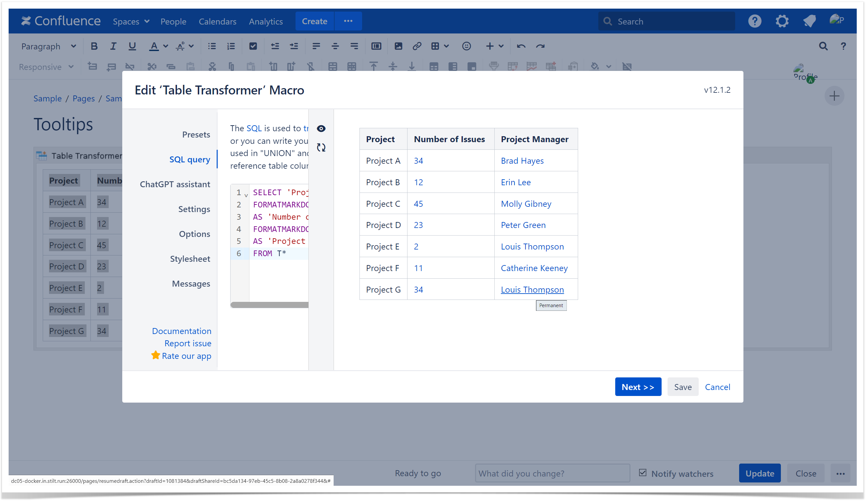Click the refresh preview arrows icon
Viewport: 868px width, 502px height.
coord(321,147)
